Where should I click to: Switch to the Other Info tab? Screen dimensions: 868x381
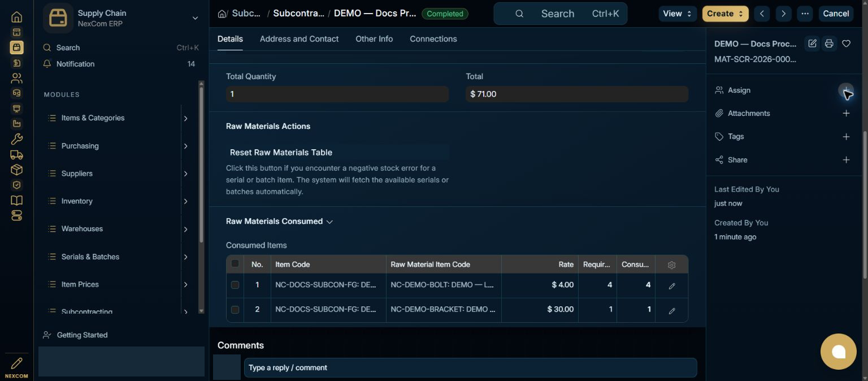coord(374,39)
